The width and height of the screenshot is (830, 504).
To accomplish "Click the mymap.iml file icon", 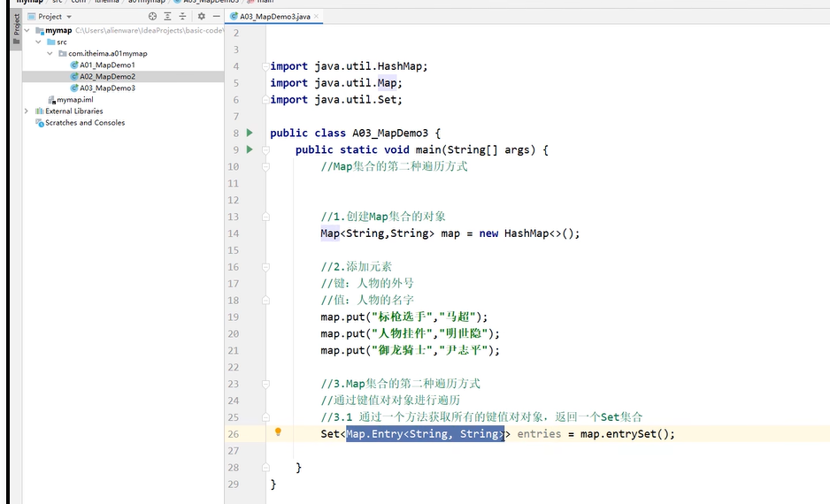I will [x=51, y=99].
